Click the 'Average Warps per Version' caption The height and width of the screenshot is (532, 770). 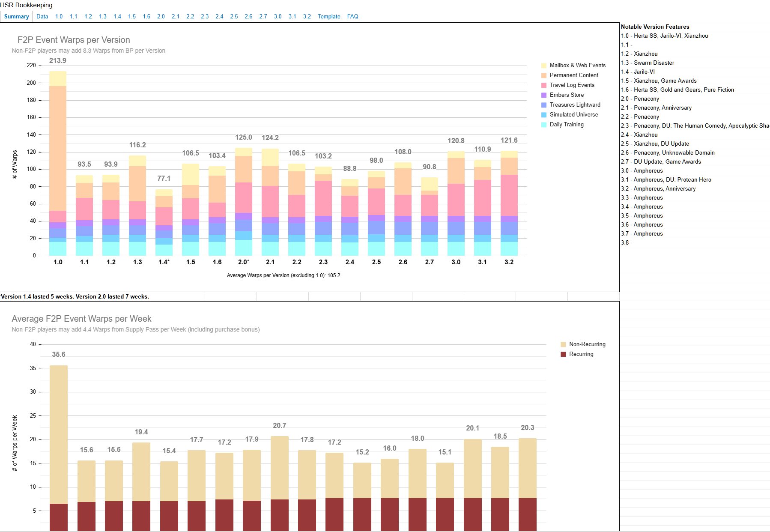click(284, 275)
